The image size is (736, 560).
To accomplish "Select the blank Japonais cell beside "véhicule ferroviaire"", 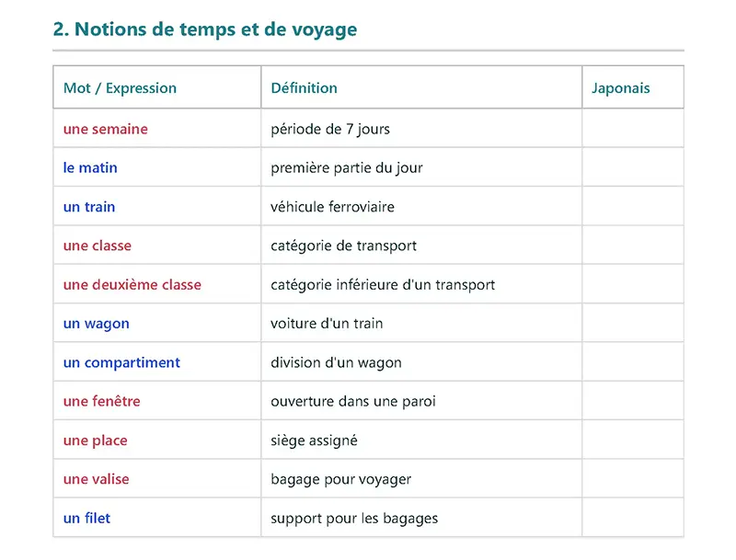I will [x=632, y=207].
